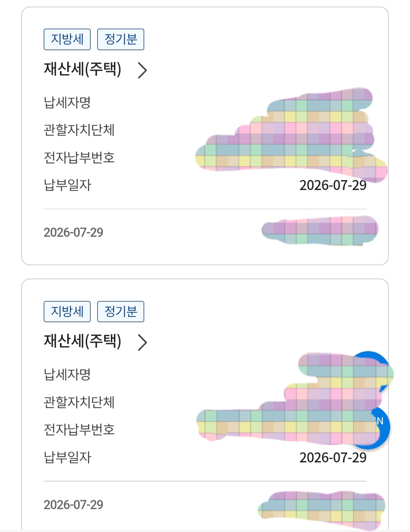Open second 재산세(주택) title link
The image size is (410, 532).
point(82,341)
